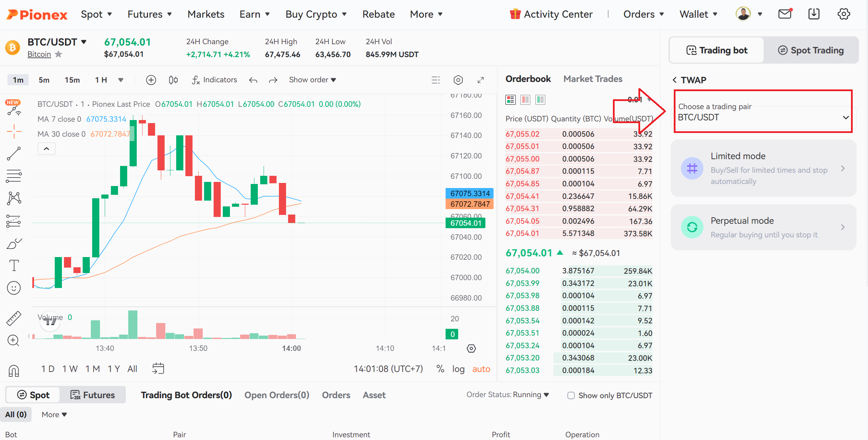Select the text annotation tool
This screenshot has height=440, width=868.
click(14, 266)
